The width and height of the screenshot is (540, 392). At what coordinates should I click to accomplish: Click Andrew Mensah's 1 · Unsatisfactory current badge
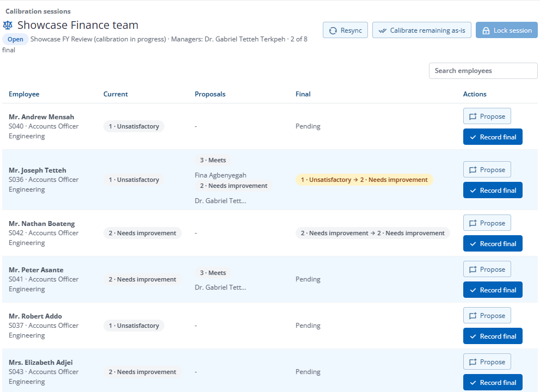click(134, 126)
